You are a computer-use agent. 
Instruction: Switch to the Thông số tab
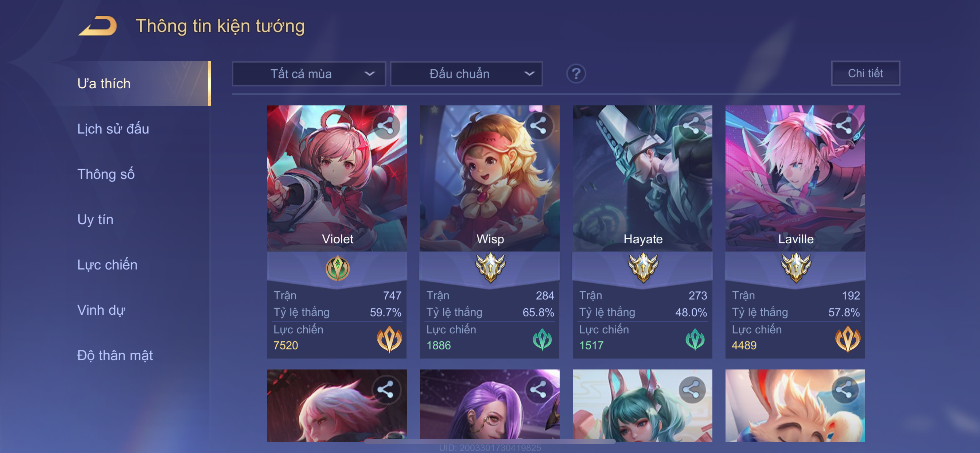(106, 174)
